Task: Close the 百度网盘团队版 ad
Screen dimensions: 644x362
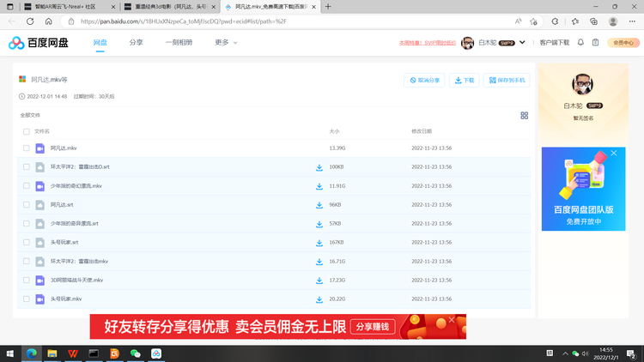Action: [614, 153]
